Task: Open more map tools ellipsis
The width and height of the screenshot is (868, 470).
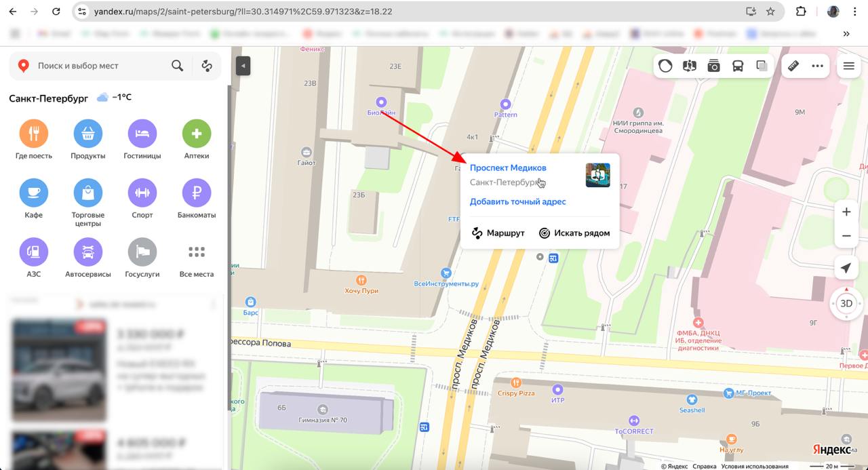Action: 817,66
